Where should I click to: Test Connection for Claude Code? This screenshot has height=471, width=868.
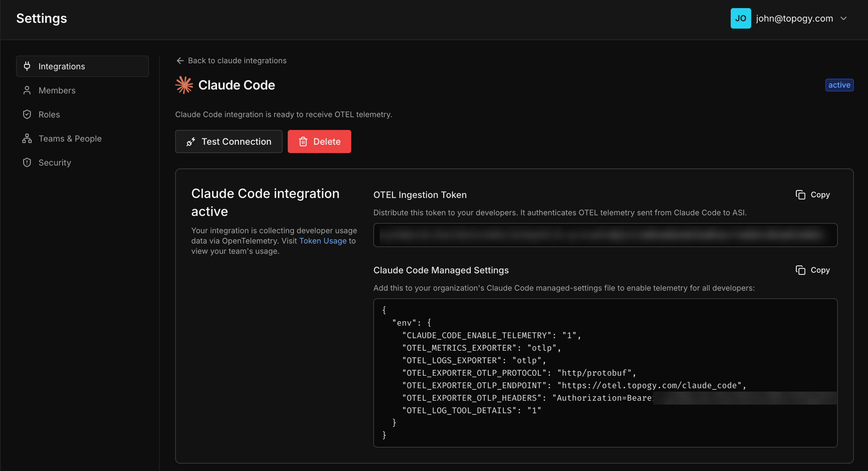[229, 142]
